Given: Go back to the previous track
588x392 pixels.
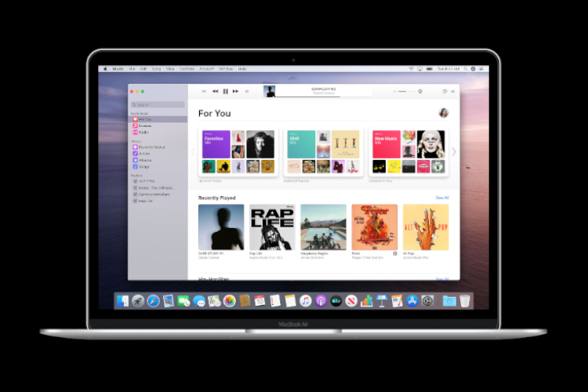Looking at the screenshot, I should coord(215,91).
